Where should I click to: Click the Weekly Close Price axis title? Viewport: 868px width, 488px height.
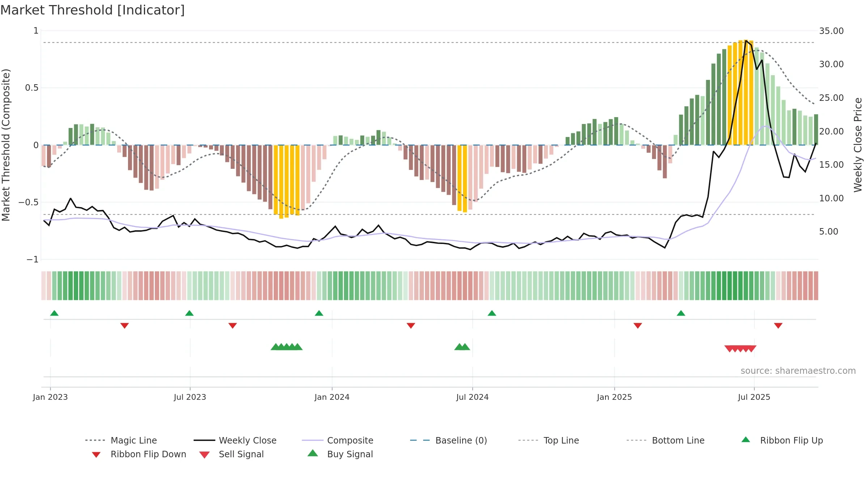click(858, 145)
